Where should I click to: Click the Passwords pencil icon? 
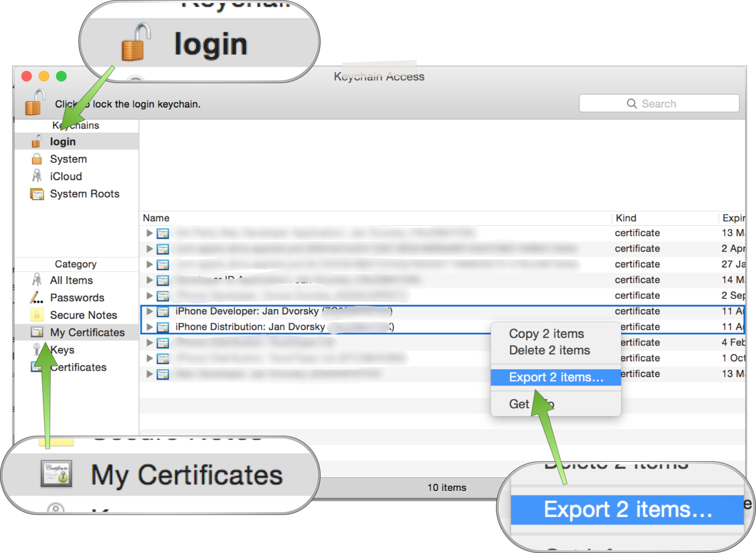point(37,297)
